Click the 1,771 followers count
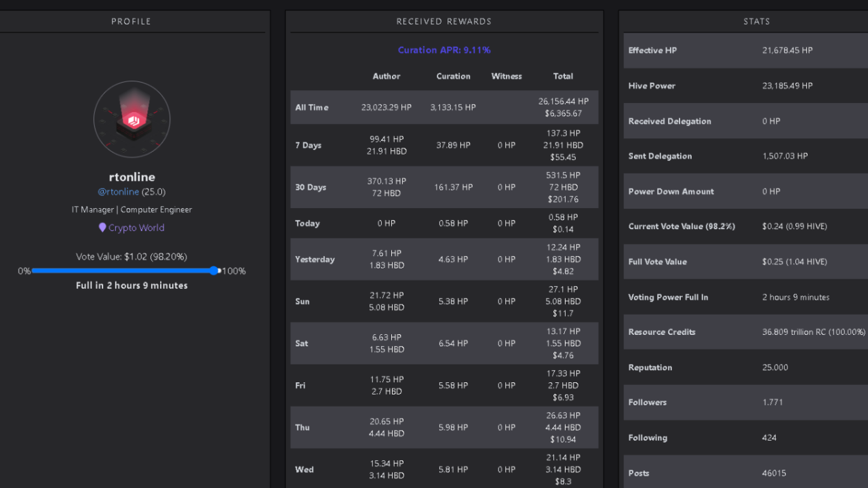 click(x=772, y=403)
